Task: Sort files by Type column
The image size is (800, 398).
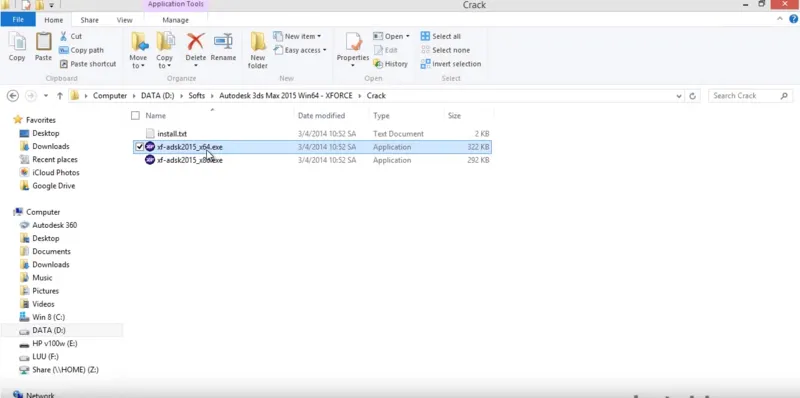Action: [x=381, y=116]
